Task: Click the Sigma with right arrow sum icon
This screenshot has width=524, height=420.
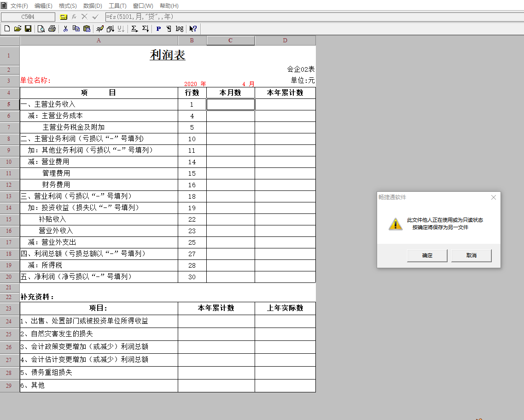Action: 134,29
